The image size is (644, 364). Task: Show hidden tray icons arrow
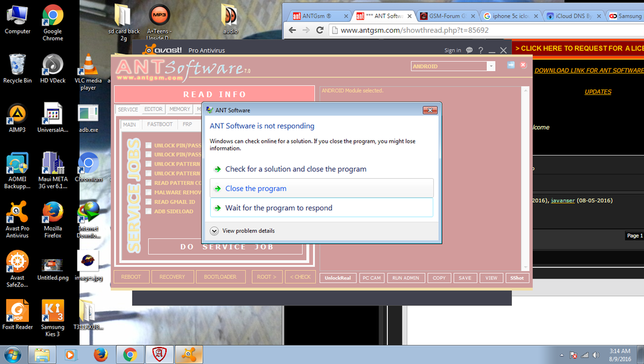coord(562,355)
